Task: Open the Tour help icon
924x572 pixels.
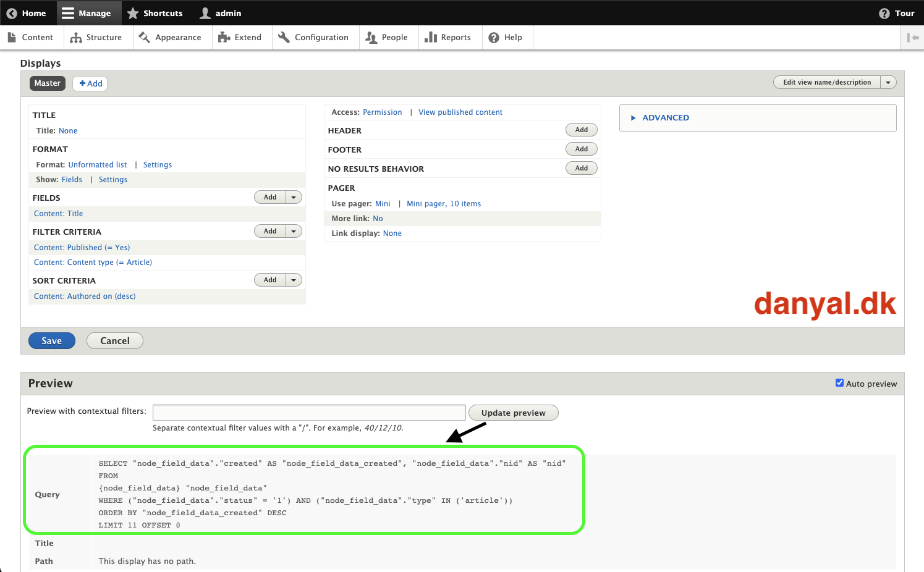Action: (x=884, y=13)
